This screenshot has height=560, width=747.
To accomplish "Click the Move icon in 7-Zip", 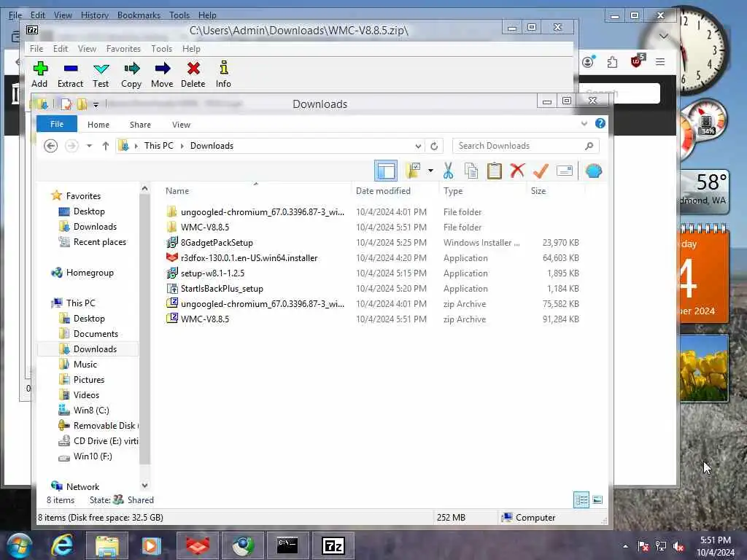I will pyautogui.click(x=162, y=74).
